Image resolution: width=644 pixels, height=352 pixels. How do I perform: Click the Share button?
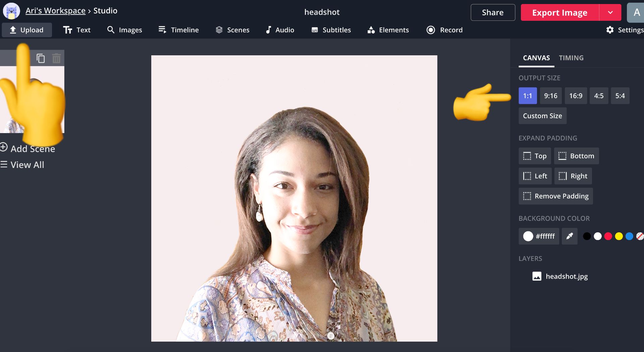coord(492,12)
